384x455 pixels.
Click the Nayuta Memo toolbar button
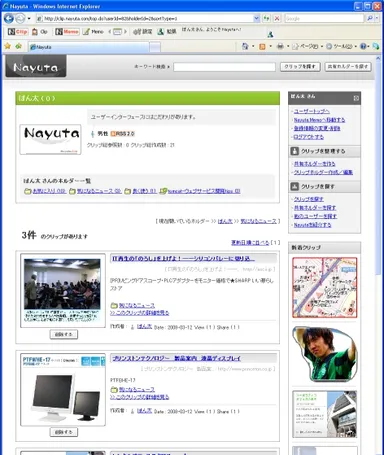[x=67, y=32]
